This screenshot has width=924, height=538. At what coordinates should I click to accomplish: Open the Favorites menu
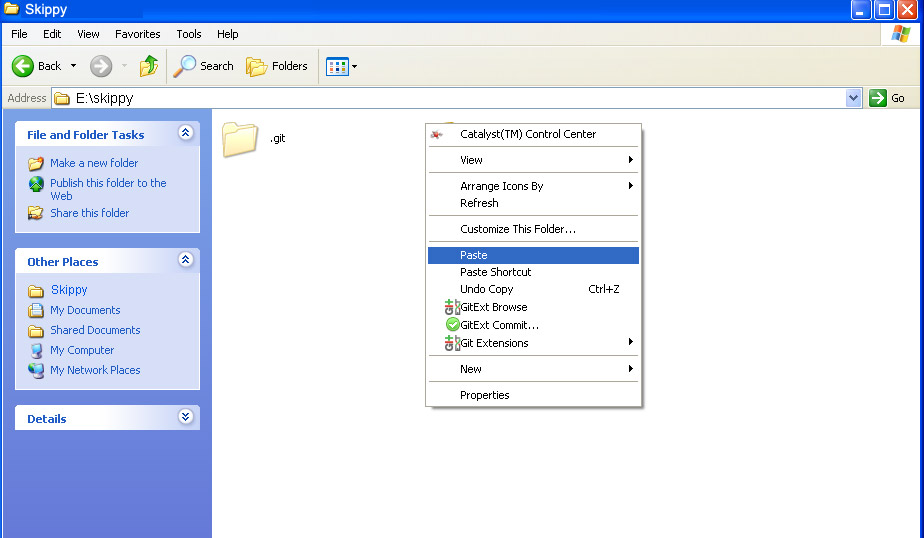137,34
